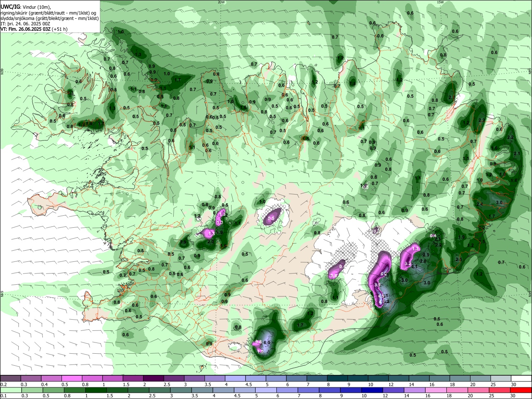Click the 'slydda/snjókoma' description line
Image resolution: width=532 pixels, height=399 pixels.
tap(49, 18)
